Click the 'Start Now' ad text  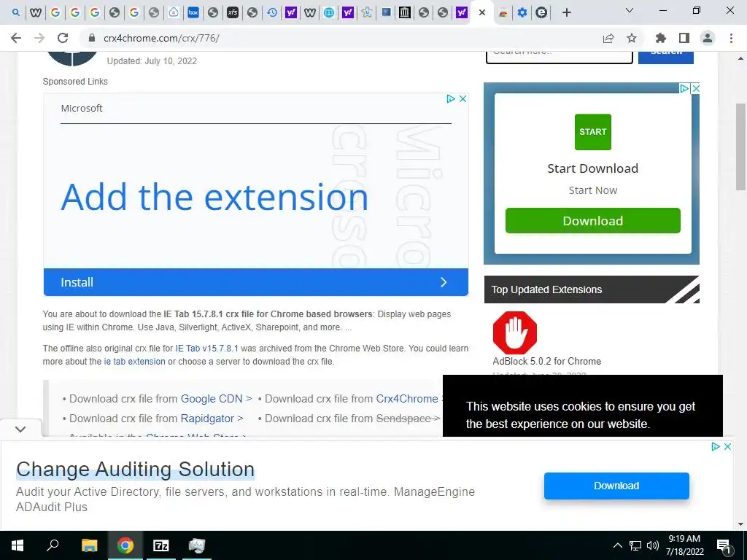coord(592,190)
